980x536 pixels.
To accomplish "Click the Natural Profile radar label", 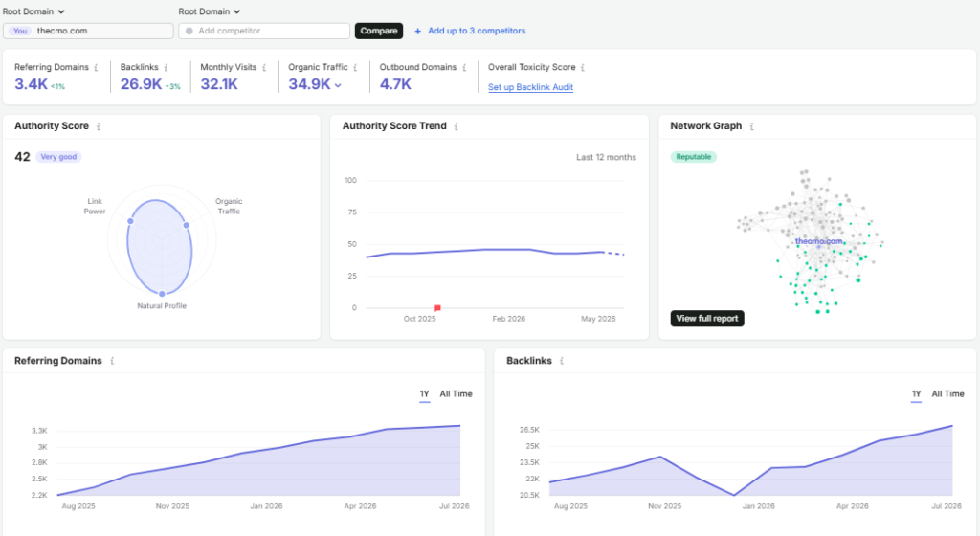I will 162,306.
